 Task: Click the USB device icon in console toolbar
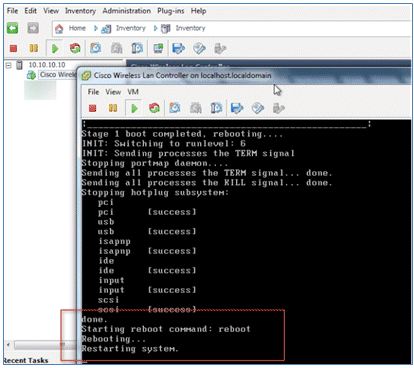pyautogui.click(x=278, y=108)
